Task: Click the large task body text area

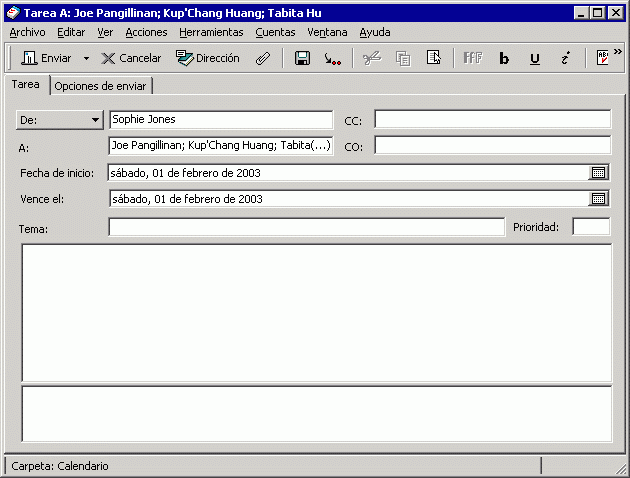Action: [317, 313]
